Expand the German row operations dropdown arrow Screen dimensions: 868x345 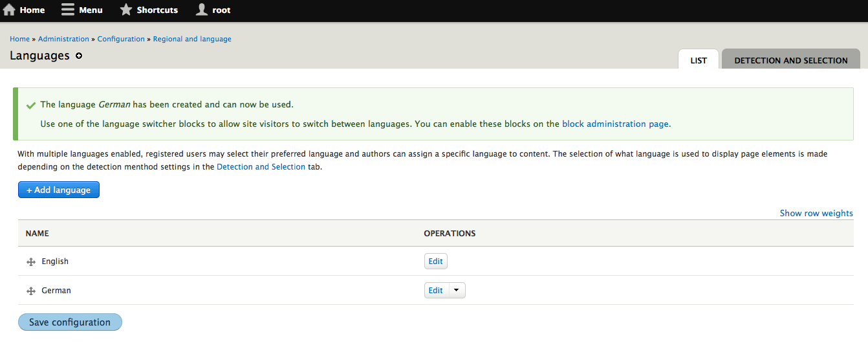[456, 291]
